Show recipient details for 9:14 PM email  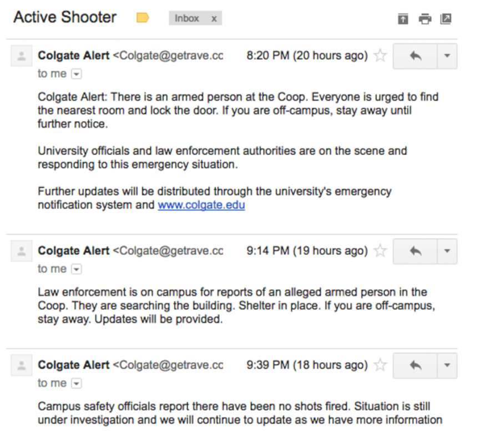(x=76, y=269)
